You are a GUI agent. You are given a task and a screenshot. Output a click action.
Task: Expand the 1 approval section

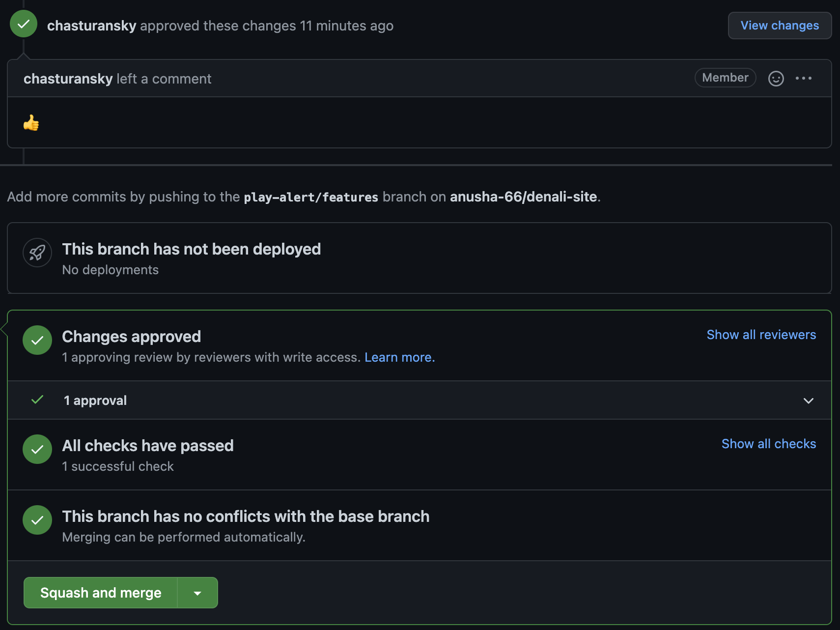(x=809, y=400)
